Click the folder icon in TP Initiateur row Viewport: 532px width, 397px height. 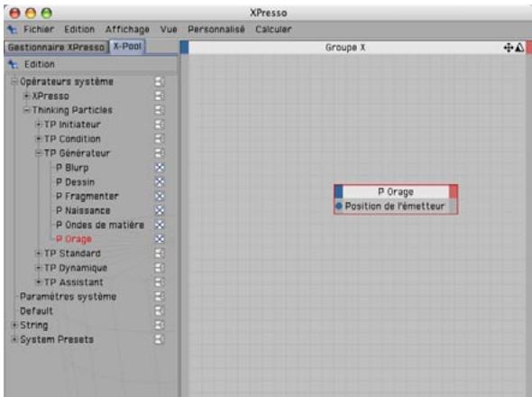click(x=159, y=125)
